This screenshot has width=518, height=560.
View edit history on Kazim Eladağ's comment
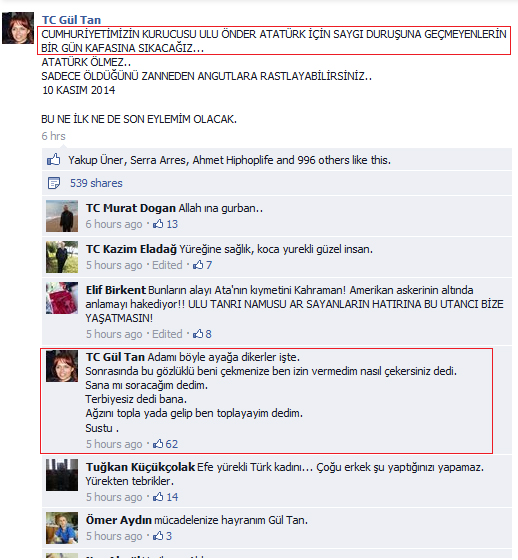[167, 265]
